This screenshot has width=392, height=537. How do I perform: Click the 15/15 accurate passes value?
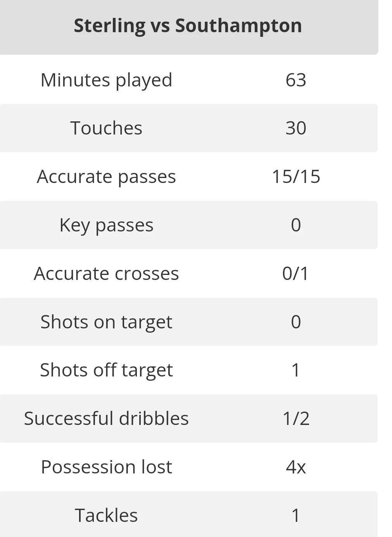point(296,177)
